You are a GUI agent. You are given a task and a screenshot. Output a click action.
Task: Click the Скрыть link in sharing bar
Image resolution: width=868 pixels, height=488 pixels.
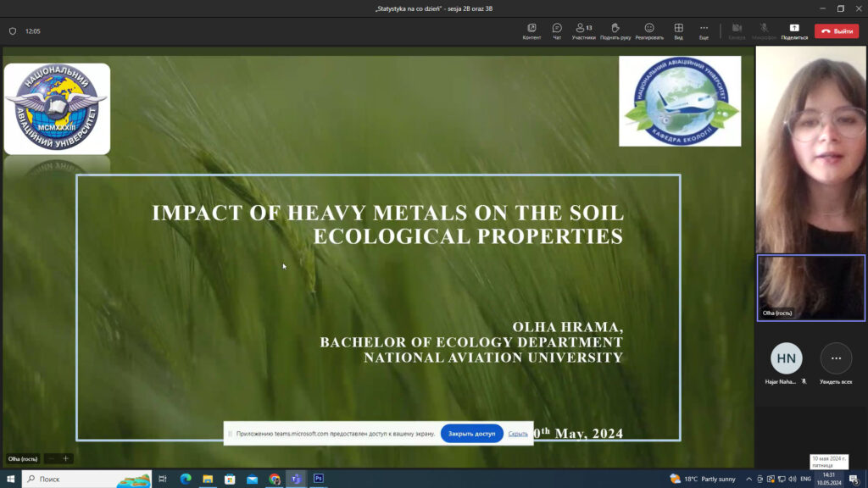tap(518, 433)
